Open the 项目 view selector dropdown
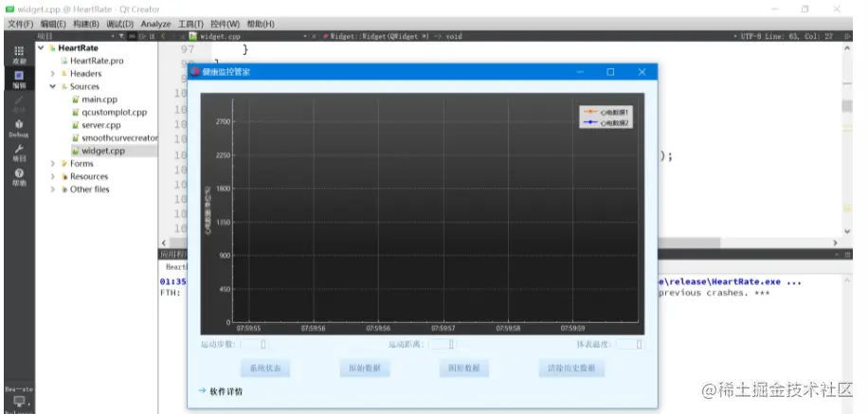Viewport: 868px width, 414px height. pyautogui.click(x=75, y=36)
